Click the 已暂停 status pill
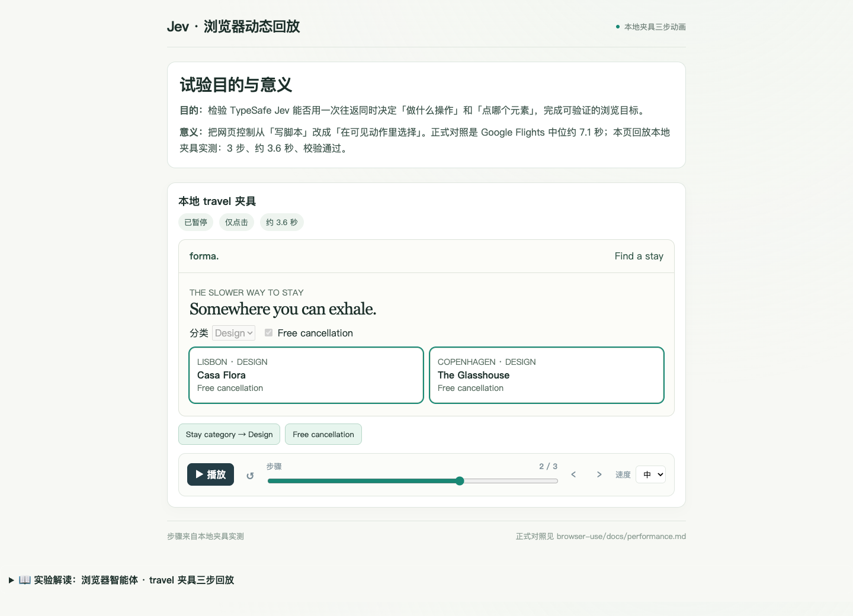Viewport: 853px width, 616px height. (195, 222)
